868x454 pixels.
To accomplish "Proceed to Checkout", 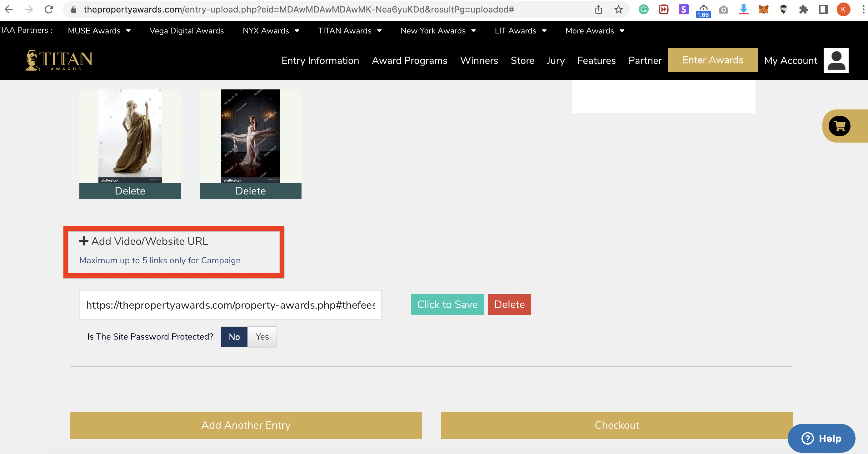I will 617,425.
